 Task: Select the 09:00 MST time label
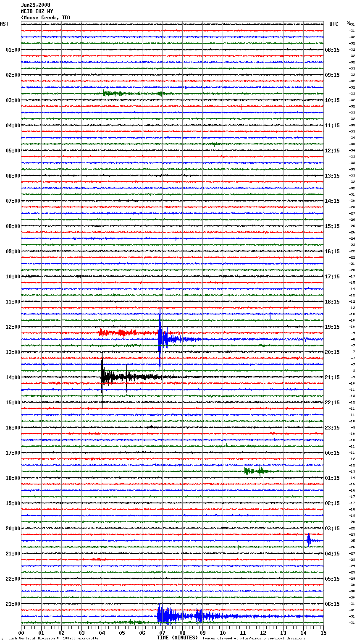13,251
